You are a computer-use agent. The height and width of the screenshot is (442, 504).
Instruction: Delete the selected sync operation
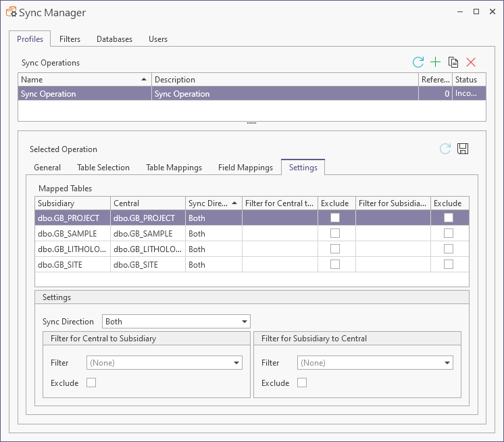click(x=471, y=62)
